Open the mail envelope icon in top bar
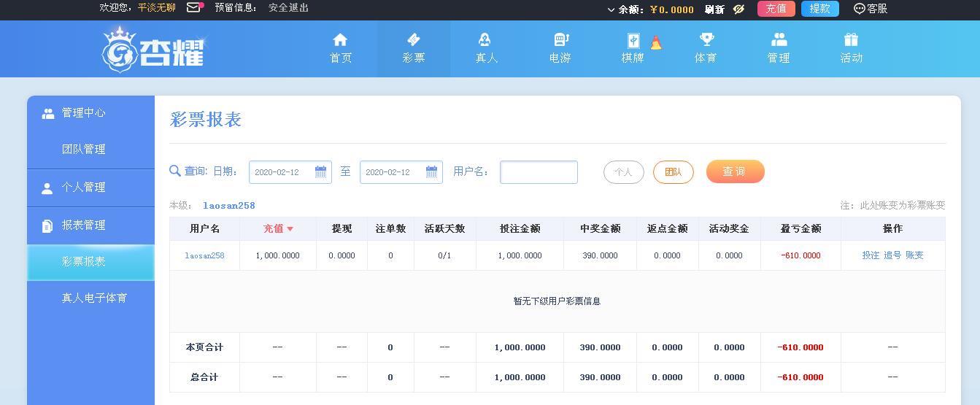 point(193,7)
